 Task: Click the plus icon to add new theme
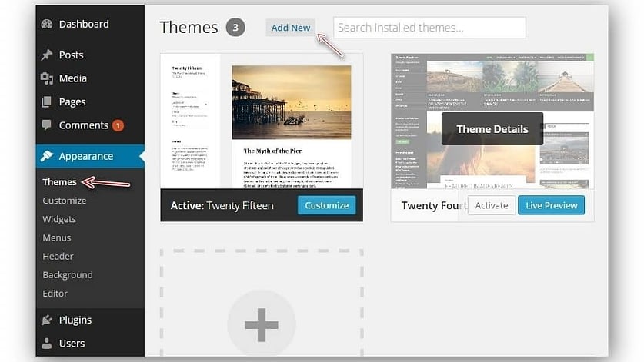pyautogui.click(x=262, y=324)
